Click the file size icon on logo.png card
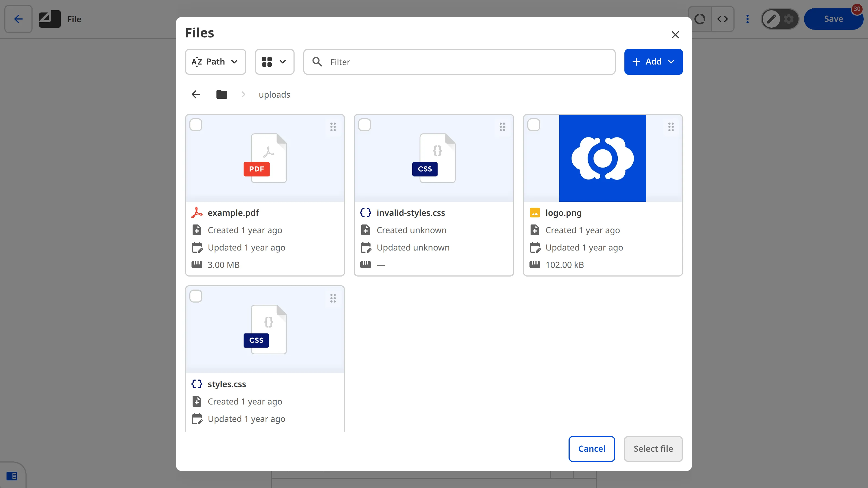 [x=535, y=265]
